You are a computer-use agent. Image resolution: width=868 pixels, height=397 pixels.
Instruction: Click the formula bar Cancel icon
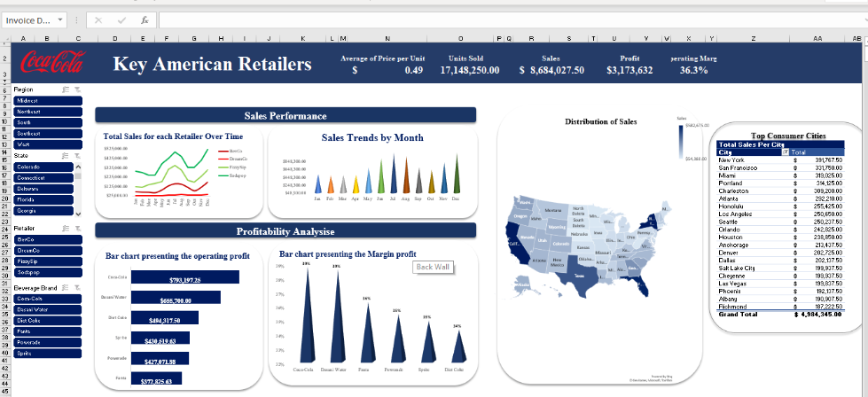click(x=98, y=20)
